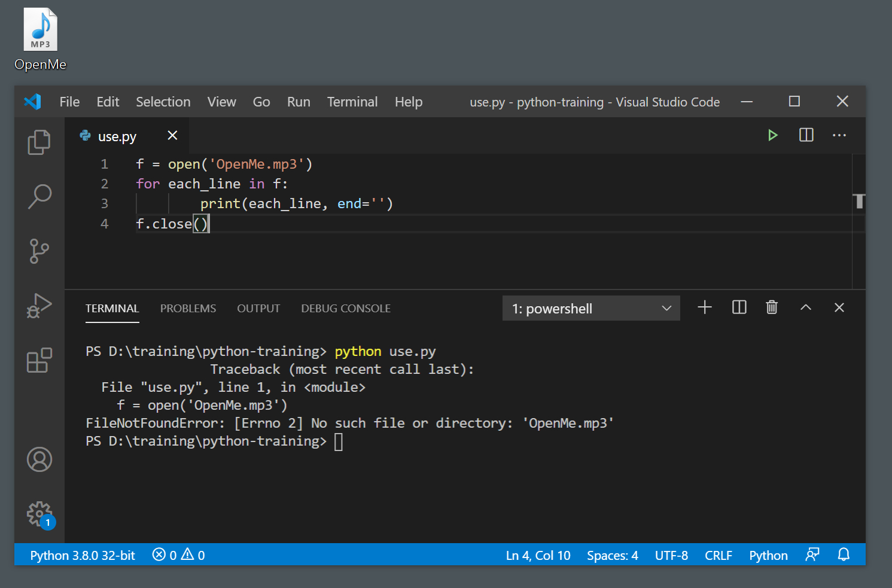Image resolution: width=892 pixels, height=588 pixels.
Task: Click the VS Code logo icon
Action: pyautogui.click(x=32, y=102)
